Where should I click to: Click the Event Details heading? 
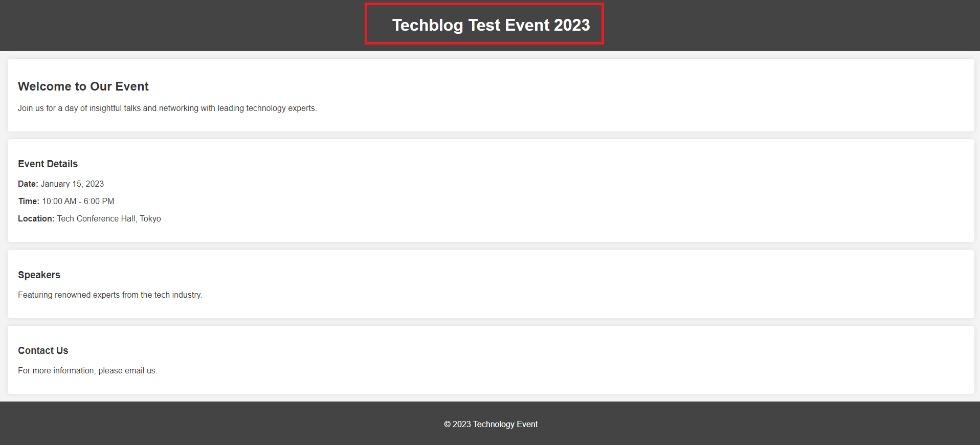coord(48,164)
